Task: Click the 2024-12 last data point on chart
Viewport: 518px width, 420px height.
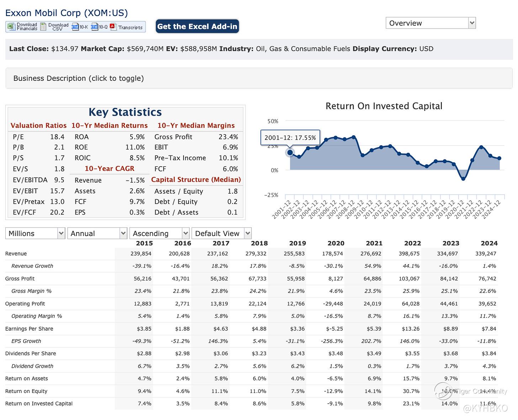Action: [x=499, y=158]
